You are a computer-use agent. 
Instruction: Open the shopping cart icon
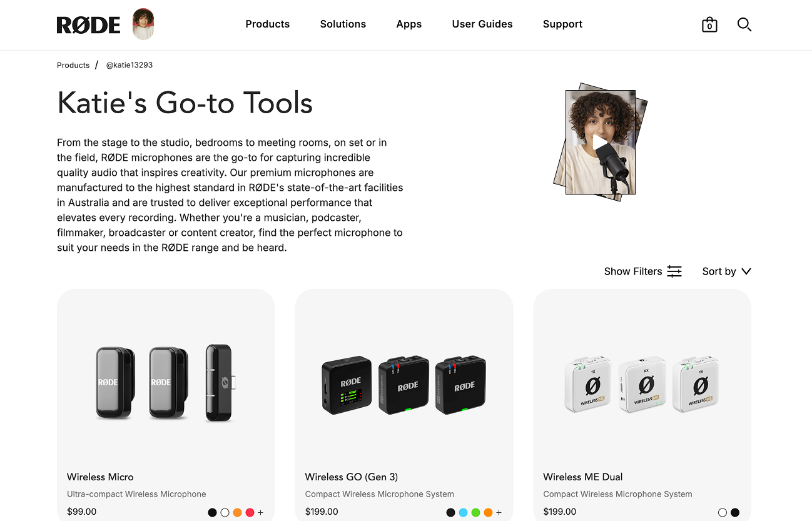(709, 24)
